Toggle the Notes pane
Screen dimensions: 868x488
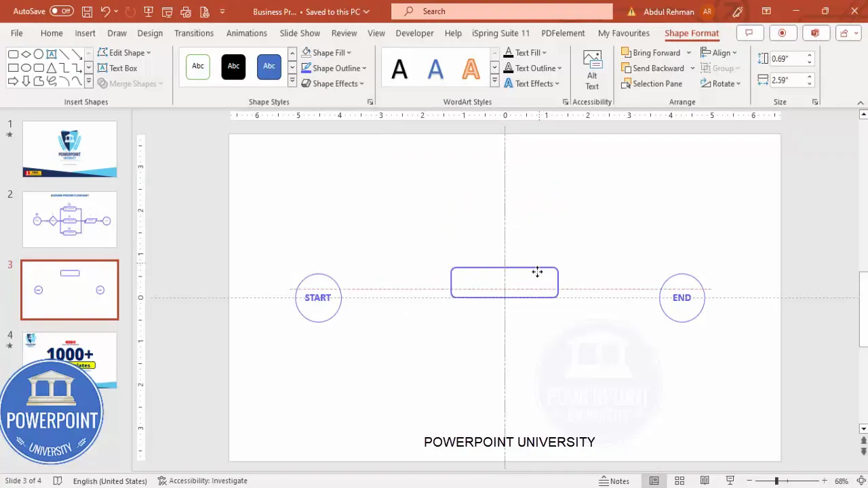click(x=614, y=481)
